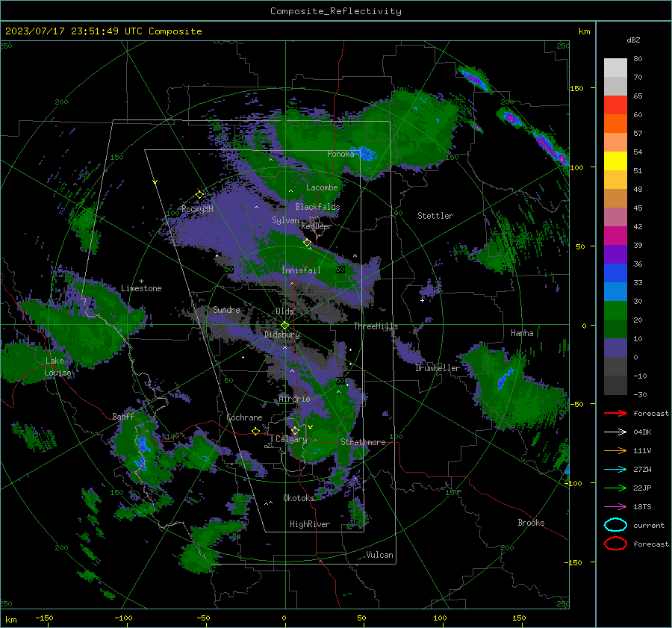Click the RockyMH map label
This screenshot has width=672, height=628.
tap(197, 209)
